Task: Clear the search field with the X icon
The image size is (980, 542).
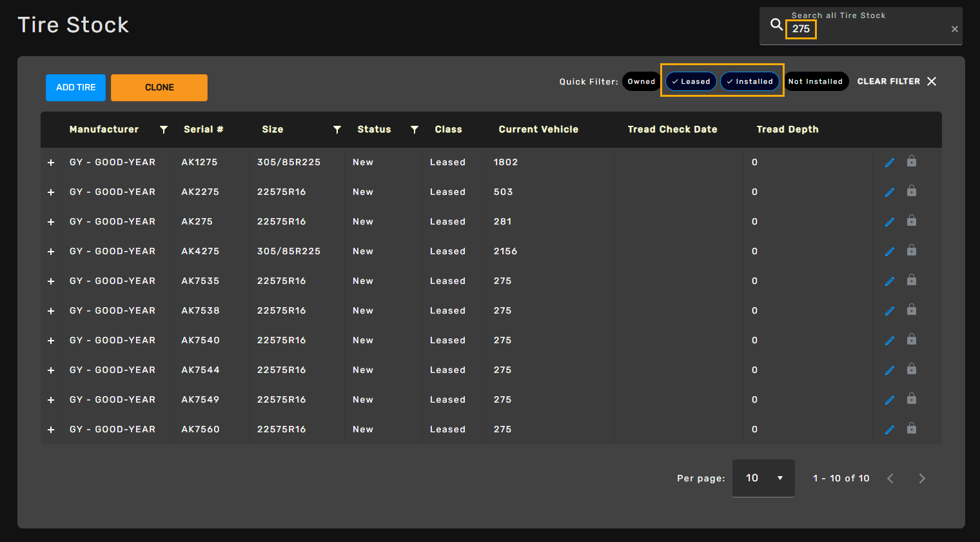Action: pyautogui.click(x=954, y=29)
